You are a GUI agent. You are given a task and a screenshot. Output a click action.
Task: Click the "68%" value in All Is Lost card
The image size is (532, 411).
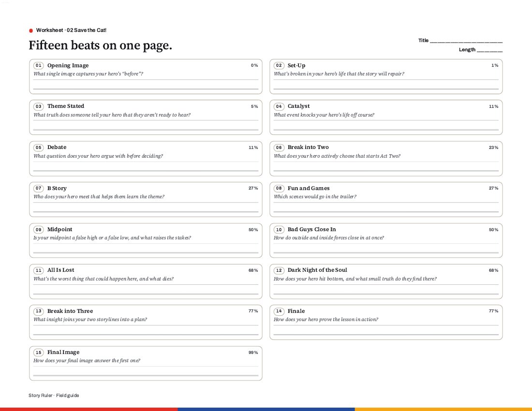pyautogui.click(x=253, y=271)
